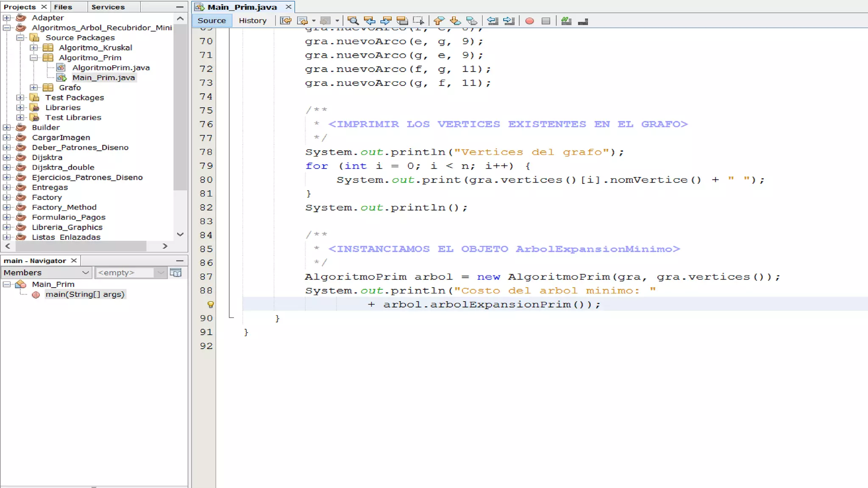868x488 pixels.
Task: Start macro recording red circle
Action: pos(529,21)
